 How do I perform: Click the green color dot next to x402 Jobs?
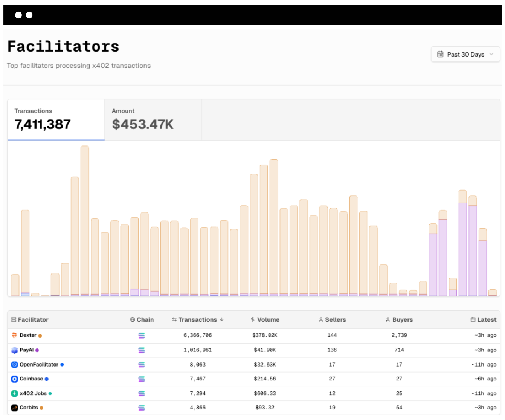50,393
